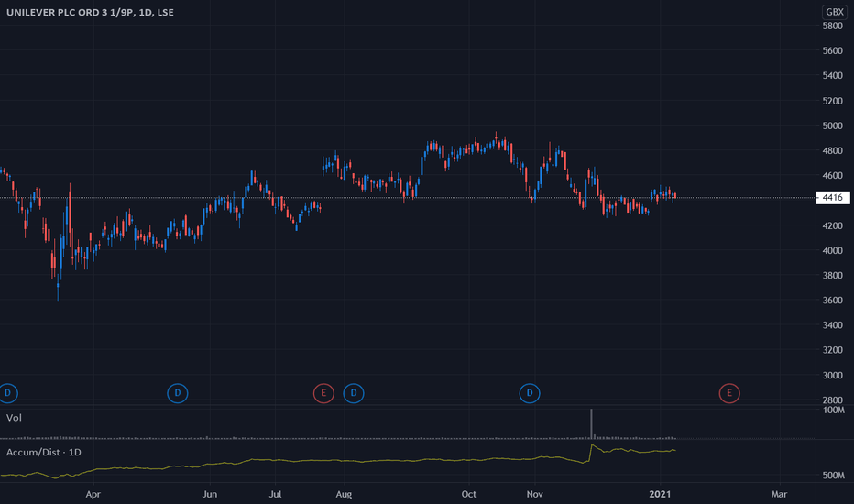Click the 4200 price axis label
Screen dimensions: 854x504
pos(833,225)
